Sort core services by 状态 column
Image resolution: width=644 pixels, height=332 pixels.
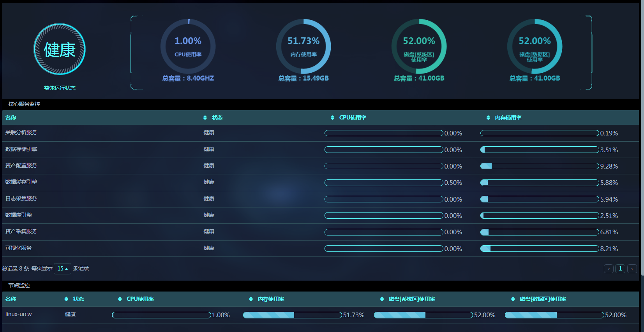(205, 118)
